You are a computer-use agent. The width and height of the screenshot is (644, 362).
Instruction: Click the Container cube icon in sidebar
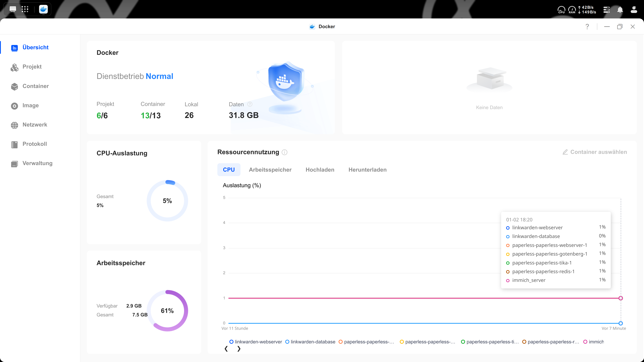click(14, 86)
